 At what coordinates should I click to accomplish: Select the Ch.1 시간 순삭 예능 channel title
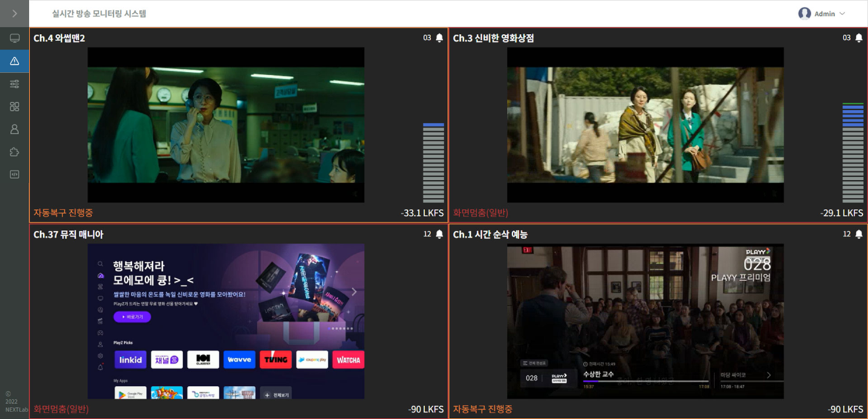click(x=490, y=234)
